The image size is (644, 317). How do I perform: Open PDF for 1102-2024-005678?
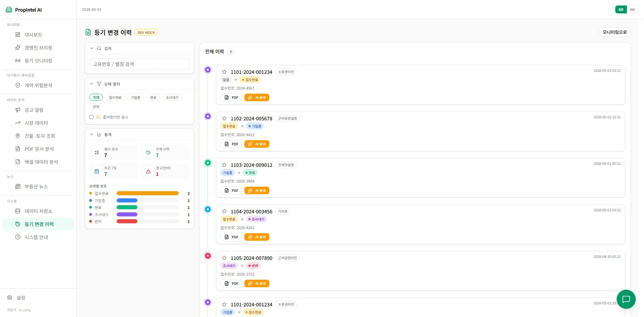click(x=231, y=144)
